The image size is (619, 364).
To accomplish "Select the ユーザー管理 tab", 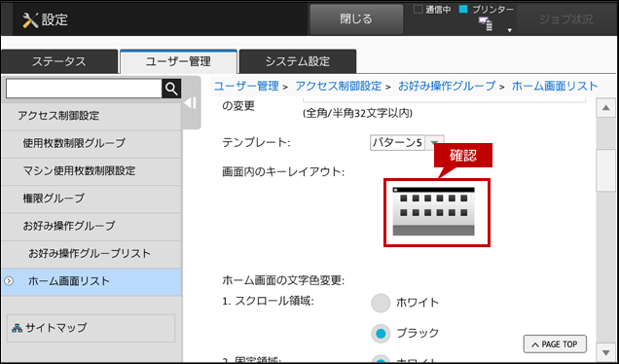I will pyautogui.click(x=178, y=61).
